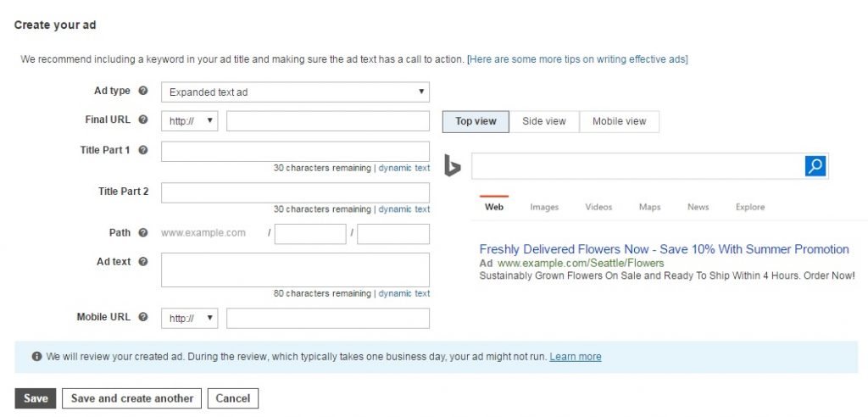Click the help icon next to Ad type
Viewport: 868px width, 417px height.
[x=143, y=91]
